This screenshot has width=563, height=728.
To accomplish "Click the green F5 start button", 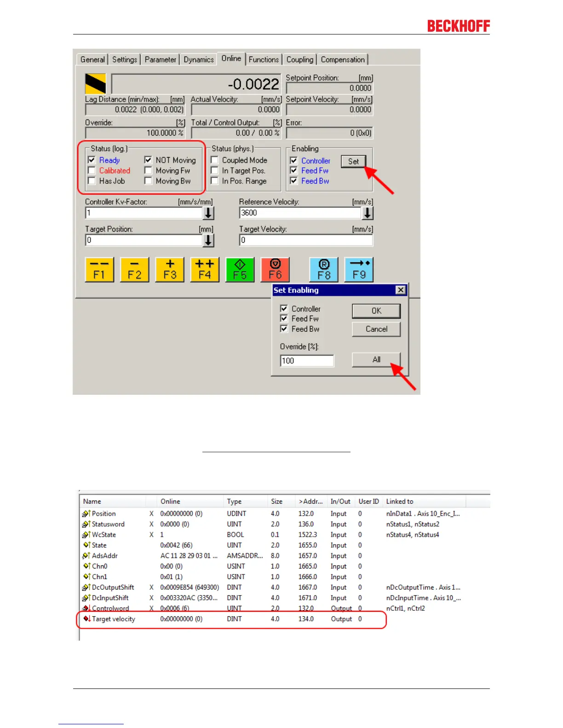I will [240, 269].
